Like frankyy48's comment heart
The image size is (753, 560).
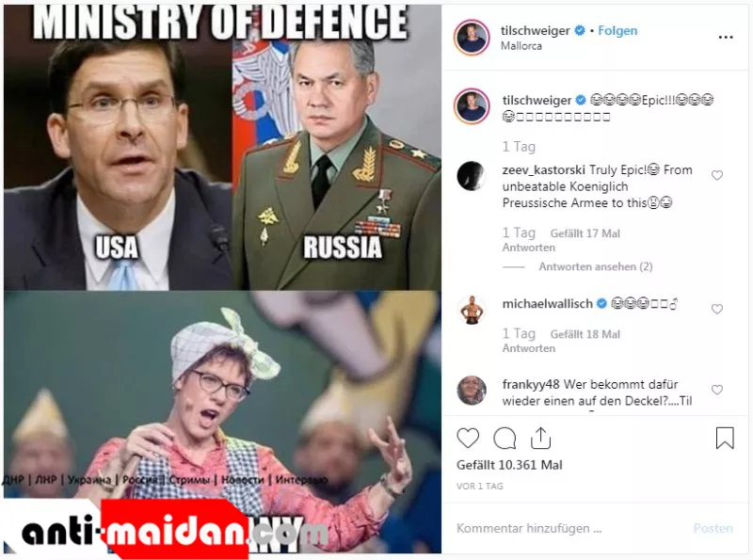click(717, 390)
